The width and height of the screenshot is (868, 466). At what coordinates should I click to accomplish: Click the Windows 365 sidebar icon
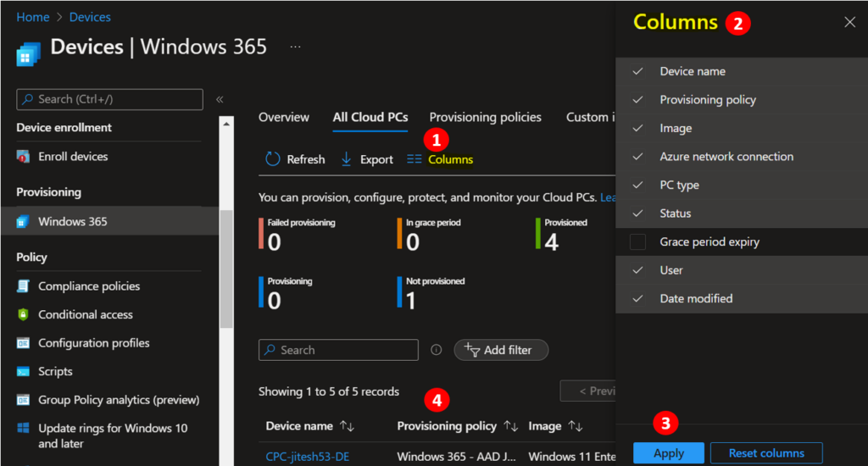tap(23, 221)
